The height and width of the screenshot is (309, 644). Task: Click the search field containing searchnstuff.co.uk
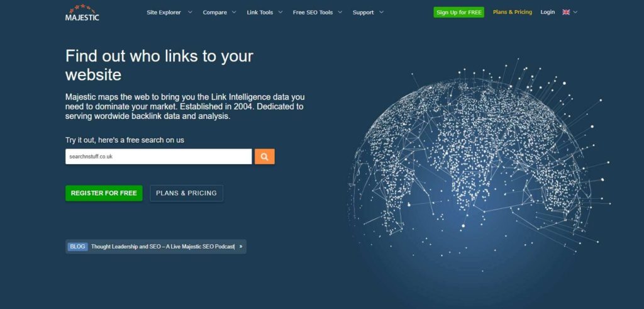(x=158, y=157)
